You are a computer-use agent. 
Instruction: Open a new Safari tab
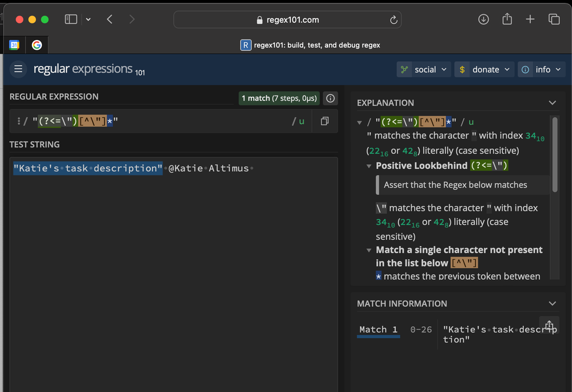(530, 19)
